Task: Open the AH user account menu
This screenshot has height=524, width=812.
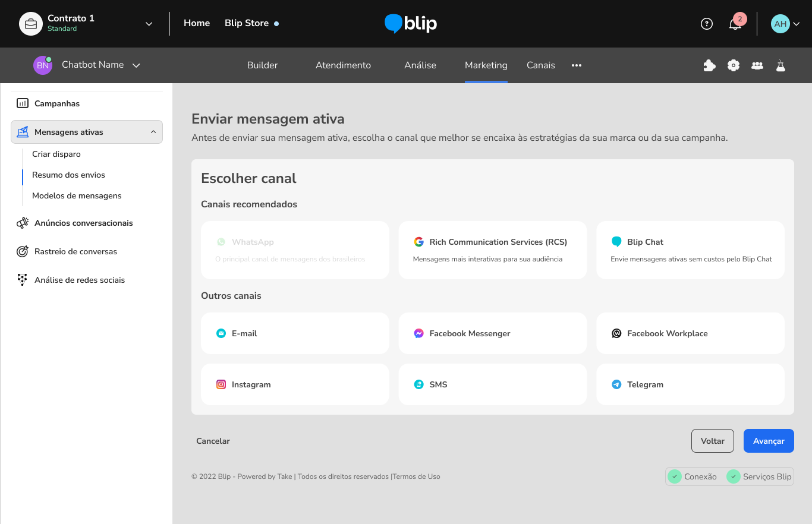Action: (785, 24)
